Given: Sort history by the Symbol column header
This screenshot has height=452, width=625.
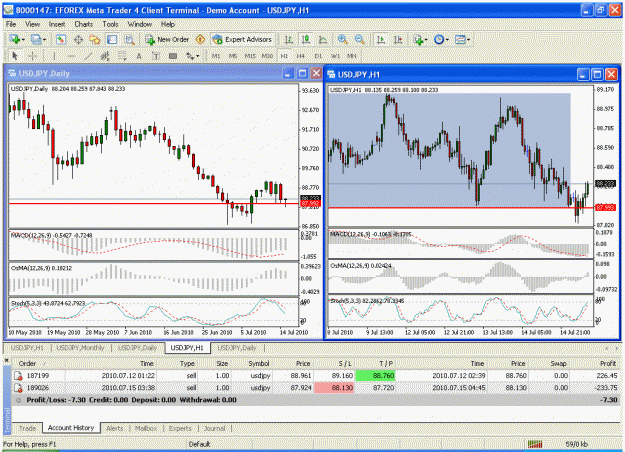Looking at the screenshot, I should (259, 364).
